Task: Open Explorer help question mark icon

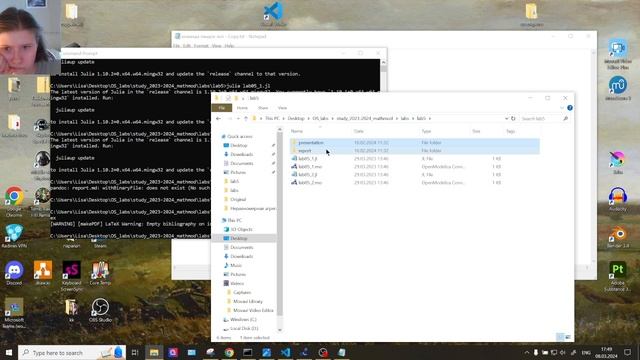Action: (x=570, y=108)
